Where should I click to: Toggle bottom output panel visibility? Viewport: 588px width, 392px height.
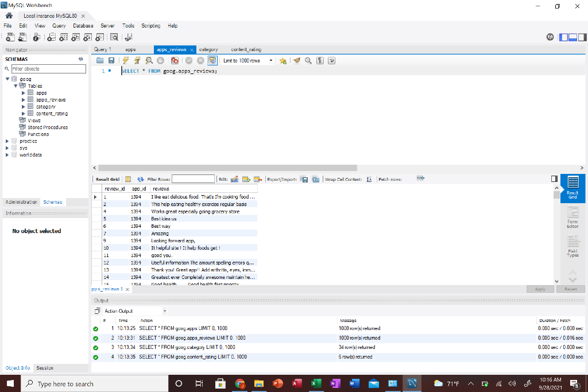click(572, 37)
